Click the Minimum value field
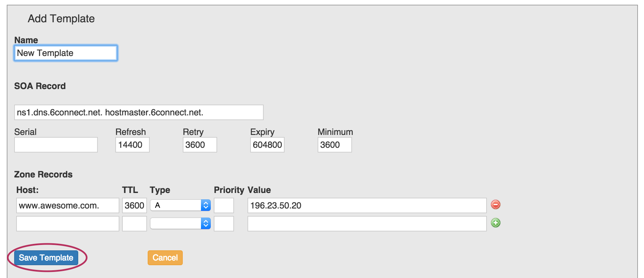 point(334,145)
